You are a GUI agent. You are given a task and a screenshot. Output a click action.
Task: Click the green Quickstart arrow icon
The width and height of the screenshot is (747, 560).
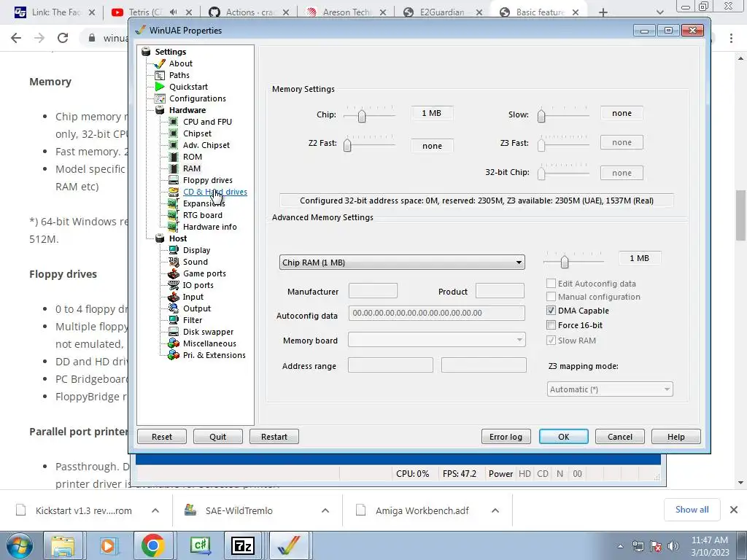pos(160,87)
